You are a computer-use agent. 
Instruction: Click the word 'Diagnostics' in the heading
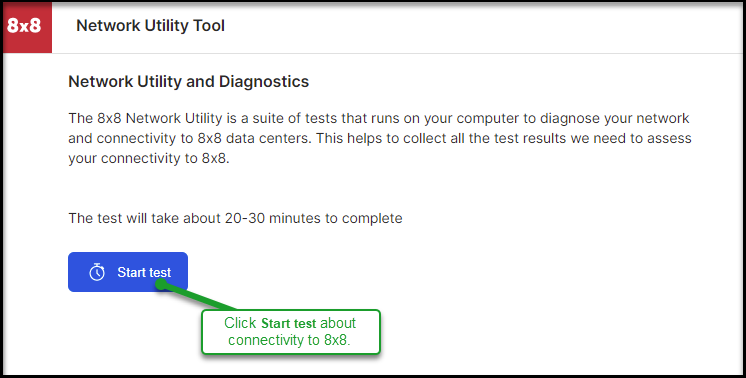[264, 82]
